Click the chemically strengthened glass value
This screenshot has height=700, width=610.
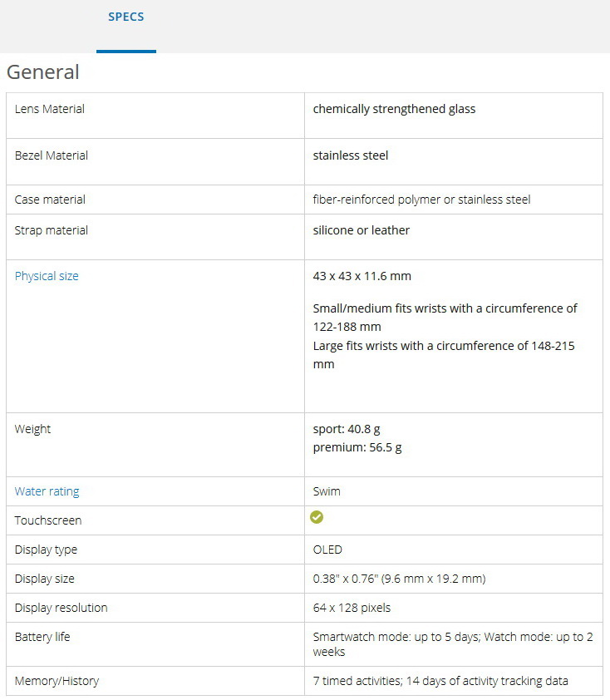394,109
